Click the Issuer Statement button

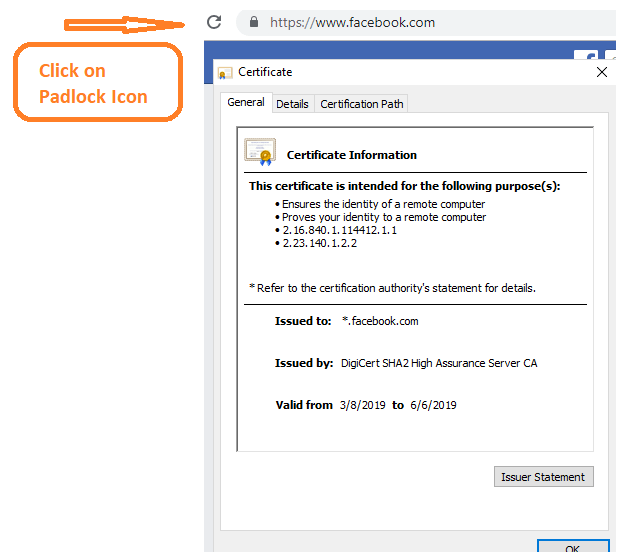(544, 477)
